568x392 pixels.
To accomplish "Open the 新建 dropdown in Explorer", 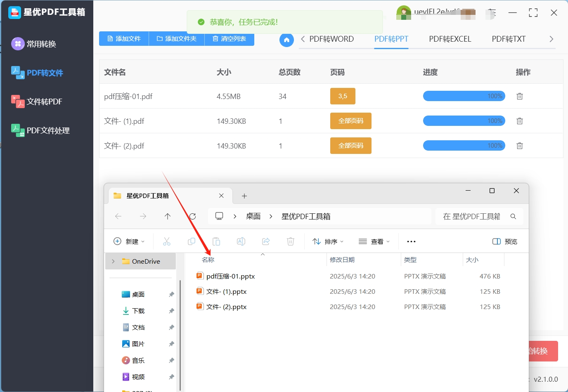I will [x=129, y=241].
